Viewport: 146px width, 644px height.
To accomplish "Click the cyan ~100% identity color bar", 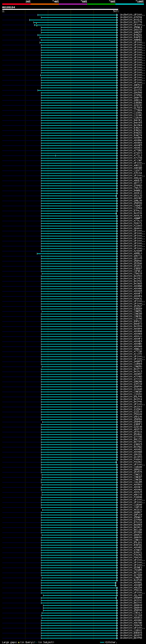I will coord(130,4).
